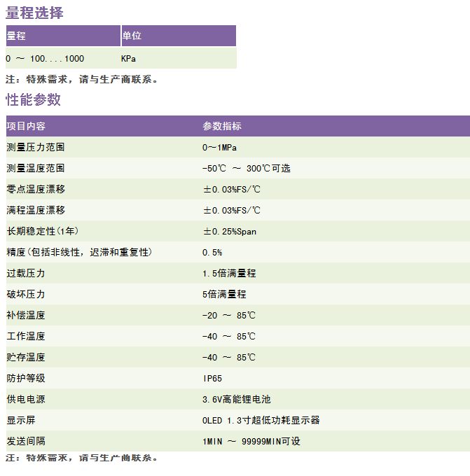Click the 3.6V高能锂电池 power supply value

point(236,399)
